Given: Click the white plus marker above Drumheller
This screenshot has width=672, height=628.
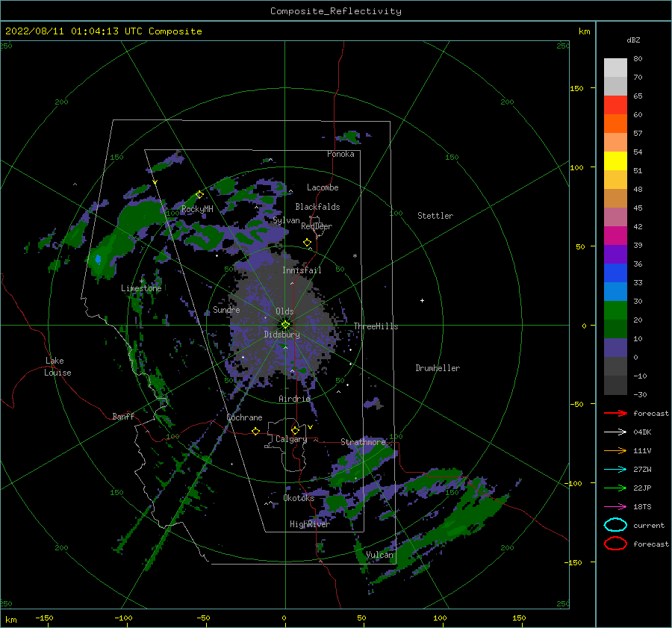Looking at the screenshot, I should coord(422,300).
